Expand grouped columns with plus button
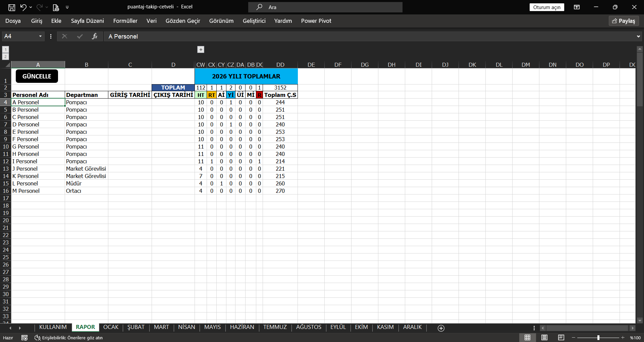This screenshot has height=342, width=644. [201, 50]
